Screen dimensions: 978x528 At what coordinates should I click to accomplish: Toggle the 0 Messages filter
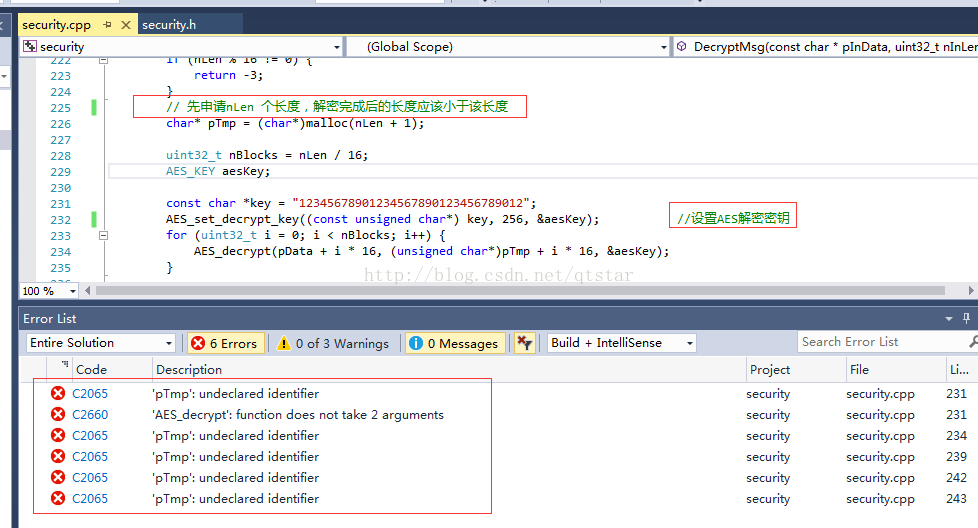(x=455, y=343)
